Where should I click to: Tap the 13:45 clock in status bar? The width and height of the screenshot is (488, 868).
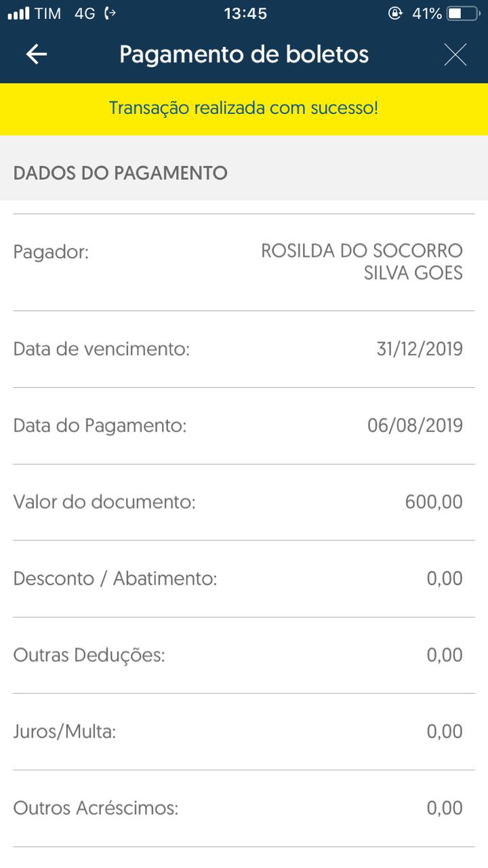[245, 14]
